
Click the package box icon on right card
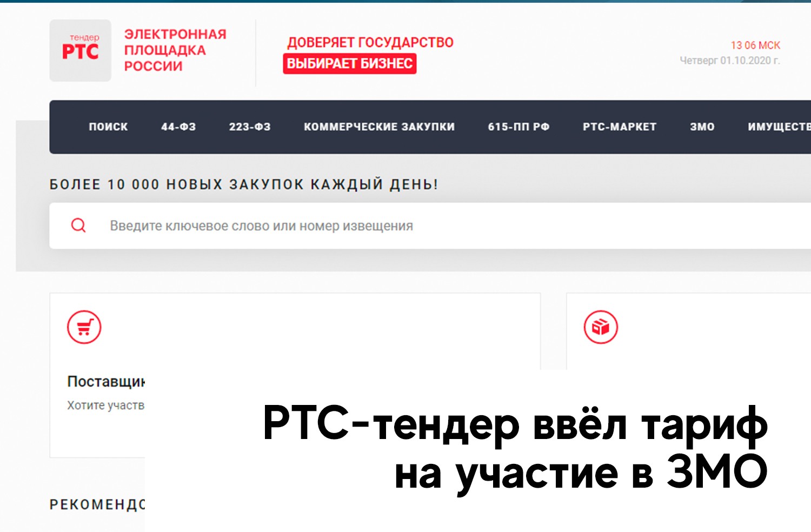(x=600, y=326)
